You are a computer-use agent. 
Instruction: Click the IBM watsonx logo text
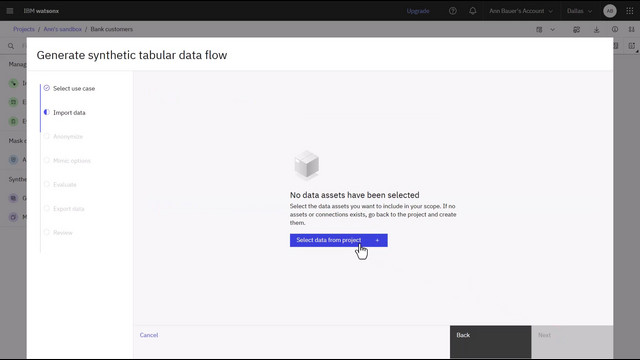(x=41, y=11)
